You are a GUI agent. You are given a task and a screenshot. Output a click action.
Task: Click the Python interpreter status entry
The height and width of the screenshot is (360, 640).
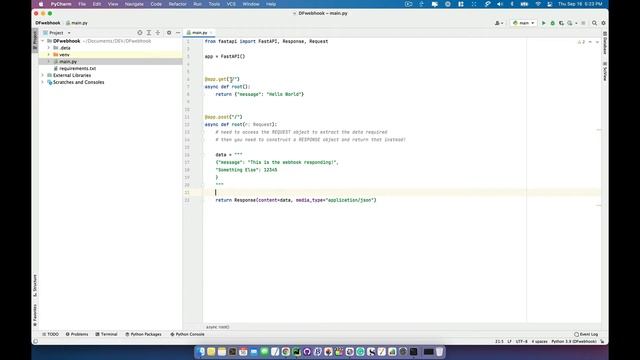click(x=574, y=342)
